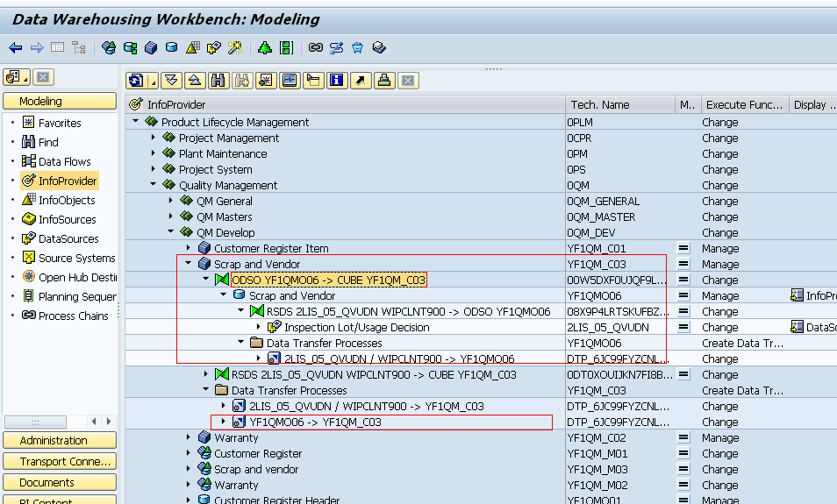Click the Forward arrow icon
Viewport: 837px width, 504px height.
point(37,48)
